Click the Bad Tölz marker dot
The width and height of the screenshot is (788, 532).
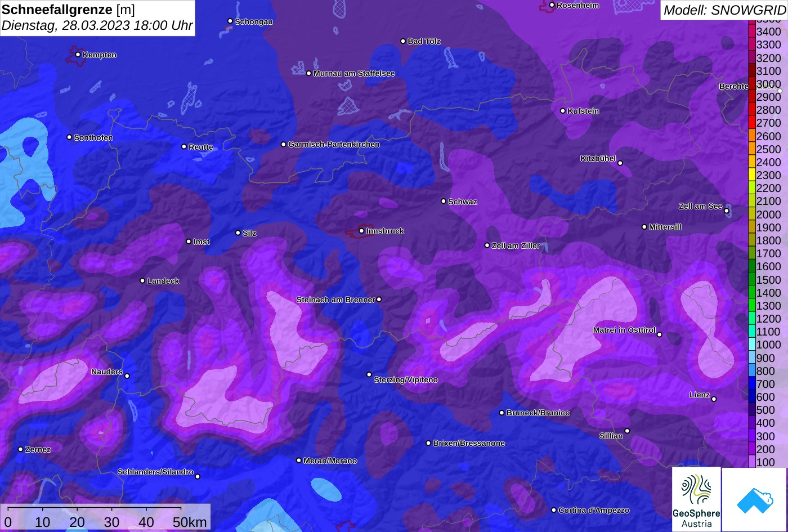(403, 41)
